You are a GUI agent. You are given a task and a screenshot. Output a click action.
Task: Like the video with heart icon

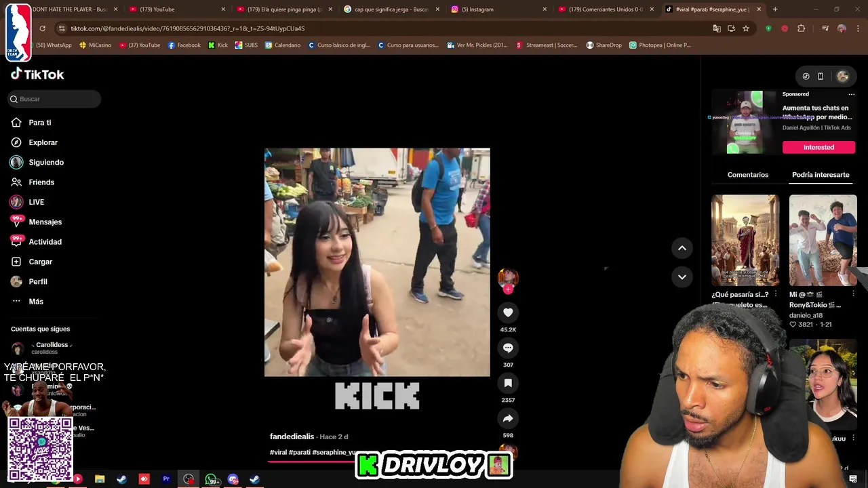click(x=508, y=312)
